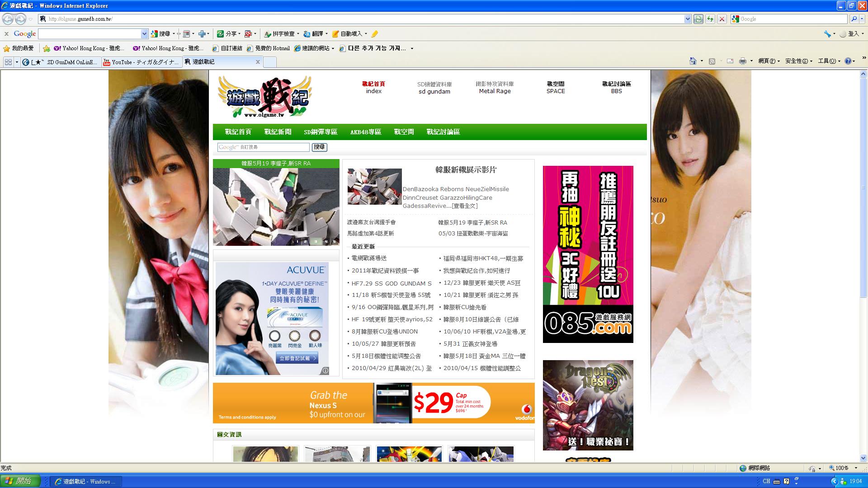Select slide 5 in the banner slideshow
The image size is (868, 488).
334,241
